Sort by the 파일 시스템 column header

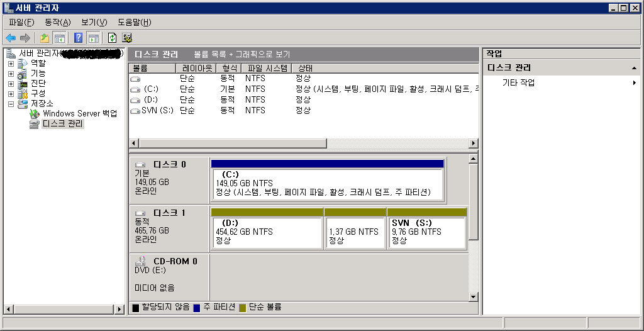pos(267,69)
